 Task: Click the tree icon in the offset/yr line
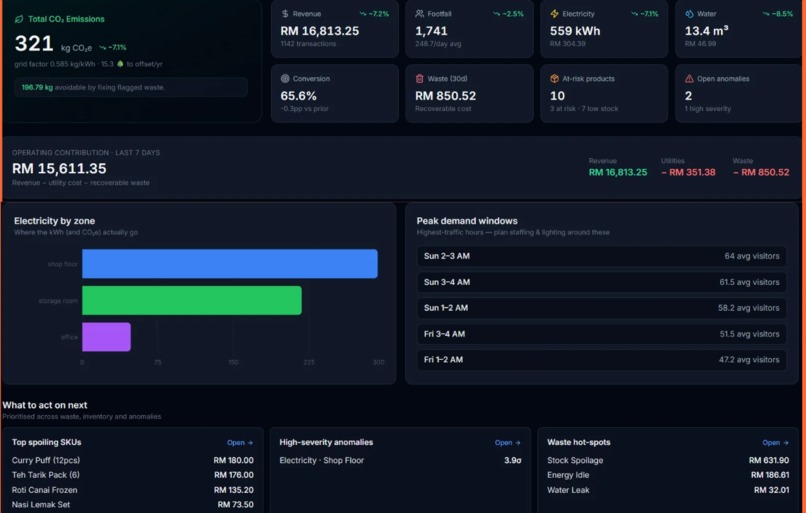pos(120,64)
